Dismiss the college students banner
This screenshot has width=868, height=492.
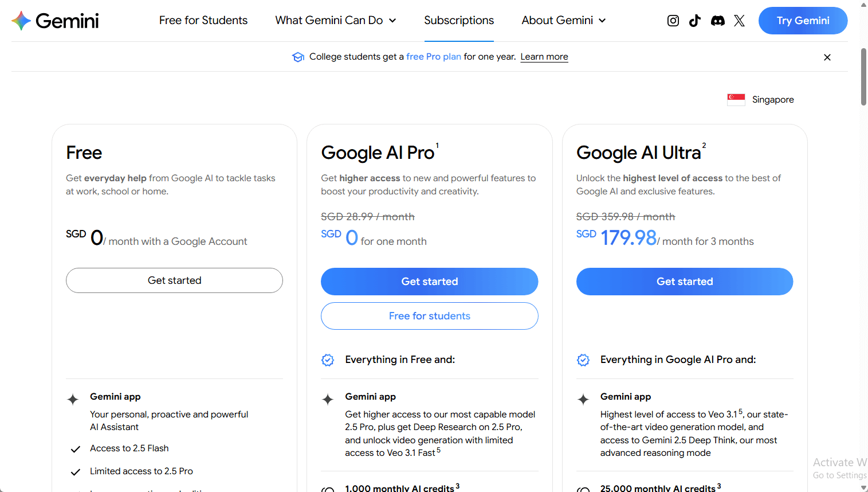point(827,57)
